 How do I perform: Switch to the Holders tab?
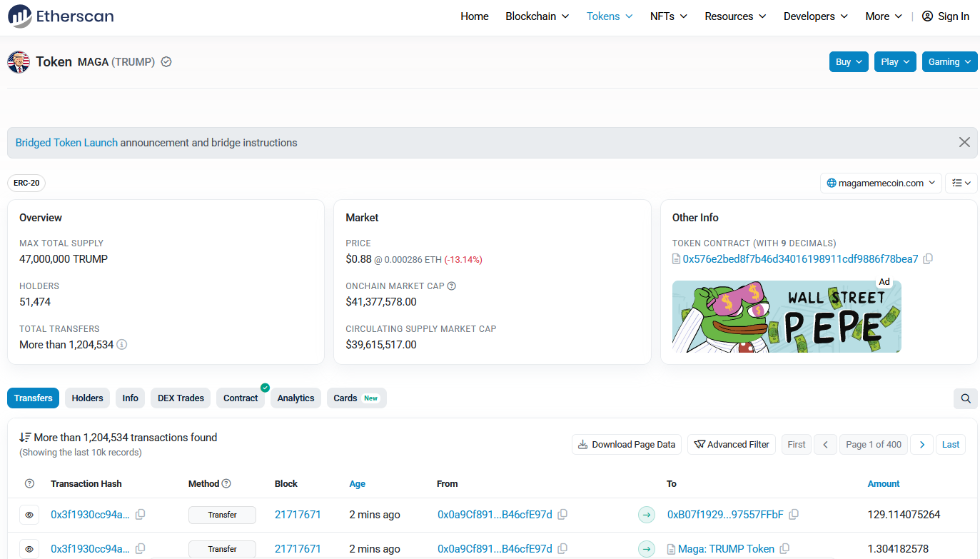[87, 398]
